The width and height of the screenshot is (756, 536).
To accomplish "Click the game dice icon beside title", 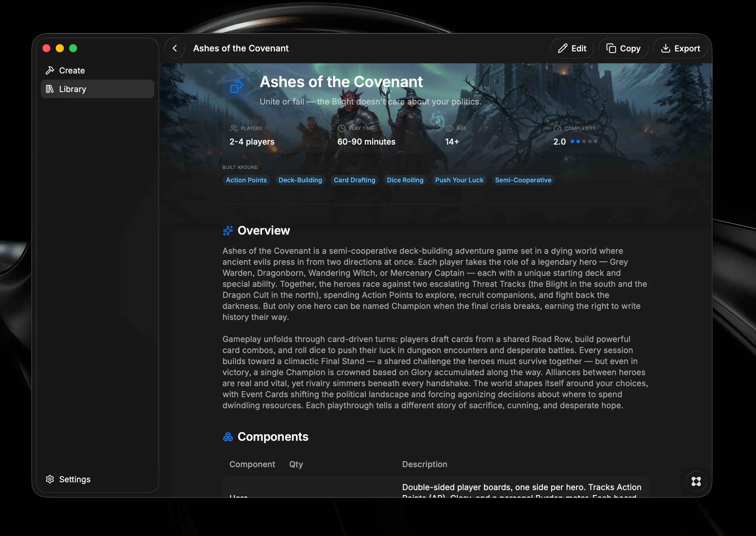I will (236, 87).
